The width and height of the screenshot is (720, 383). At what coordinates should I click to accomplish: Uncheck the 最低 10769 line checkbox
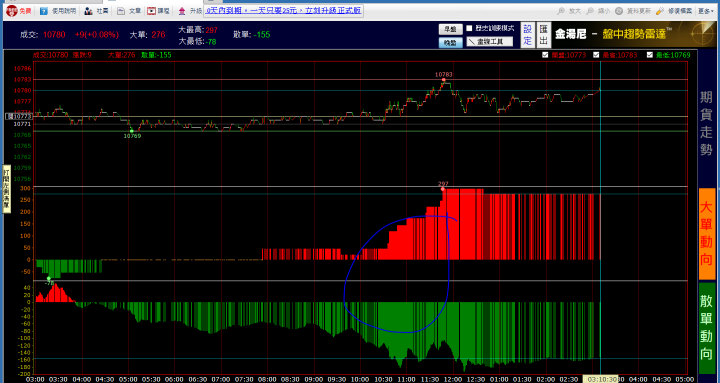coord(650,55)
